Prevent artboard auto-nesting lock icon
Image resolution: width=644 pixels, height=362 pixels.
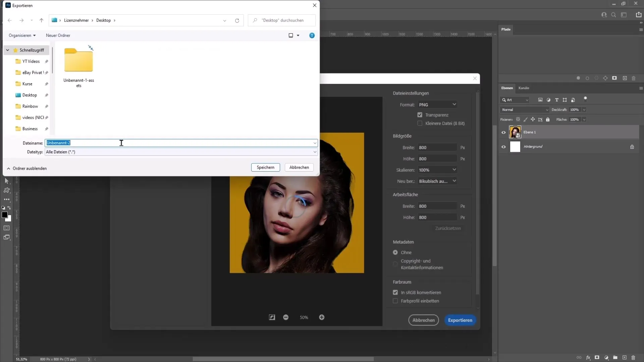(540, 119)
